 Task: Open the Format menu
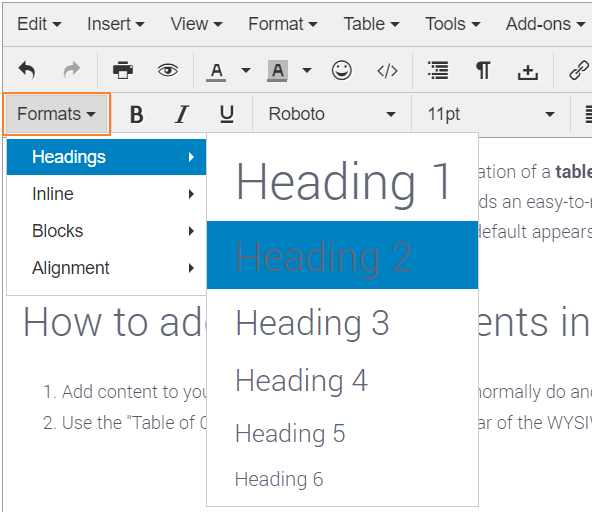pos(283,24)
